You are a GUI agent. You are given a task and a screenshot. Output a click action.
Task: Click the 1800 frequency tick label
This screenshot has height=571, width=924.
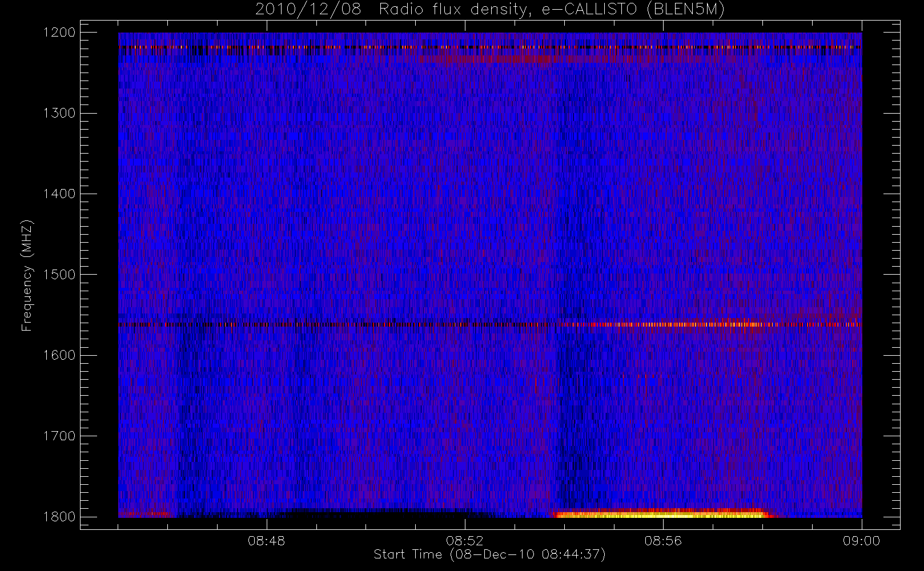coord(59,517)
